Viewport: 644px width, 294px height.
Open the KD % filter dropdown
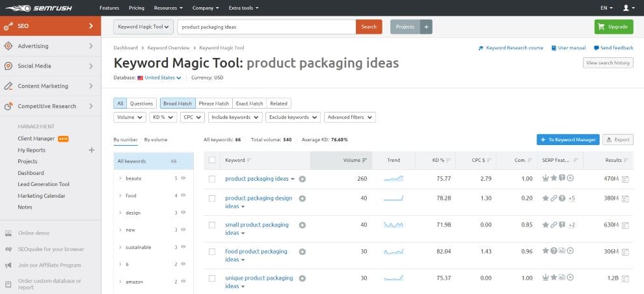click(x=163, y=118)
